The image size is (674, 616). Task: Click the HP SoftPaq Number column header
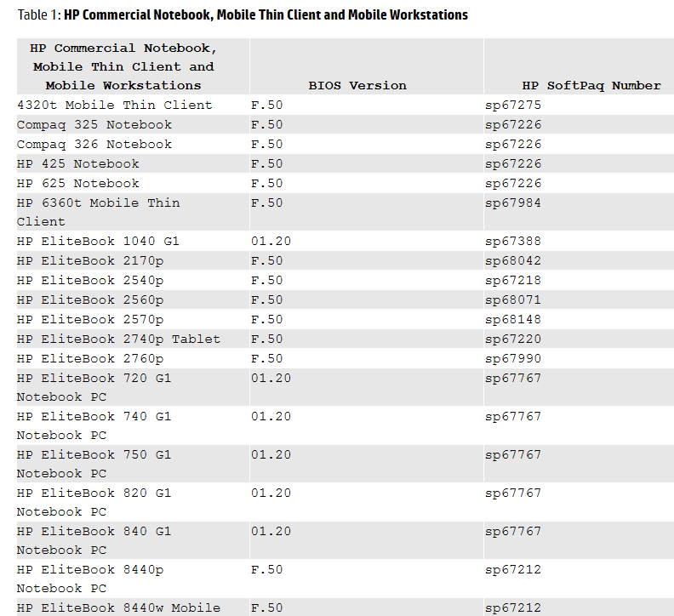[591, 85]
